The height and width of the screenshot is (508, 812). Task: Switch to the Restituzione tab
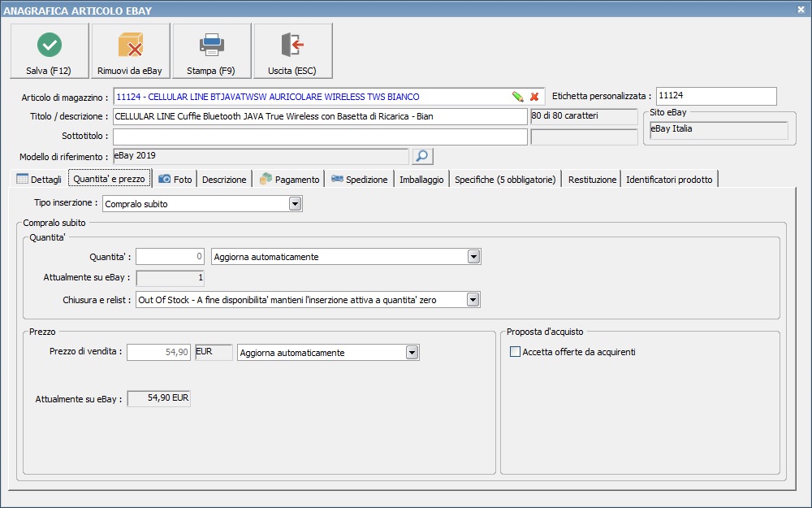(593, 180)
